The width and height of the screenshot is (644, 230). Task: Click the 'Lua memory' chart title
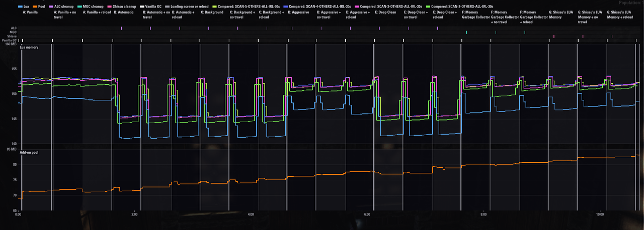click(x=29, y=47)
